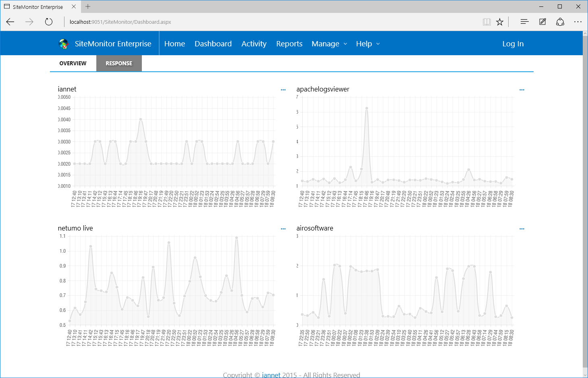Click the browser Forward arrow
Screen dimensions: 588x378
(29, 22)
